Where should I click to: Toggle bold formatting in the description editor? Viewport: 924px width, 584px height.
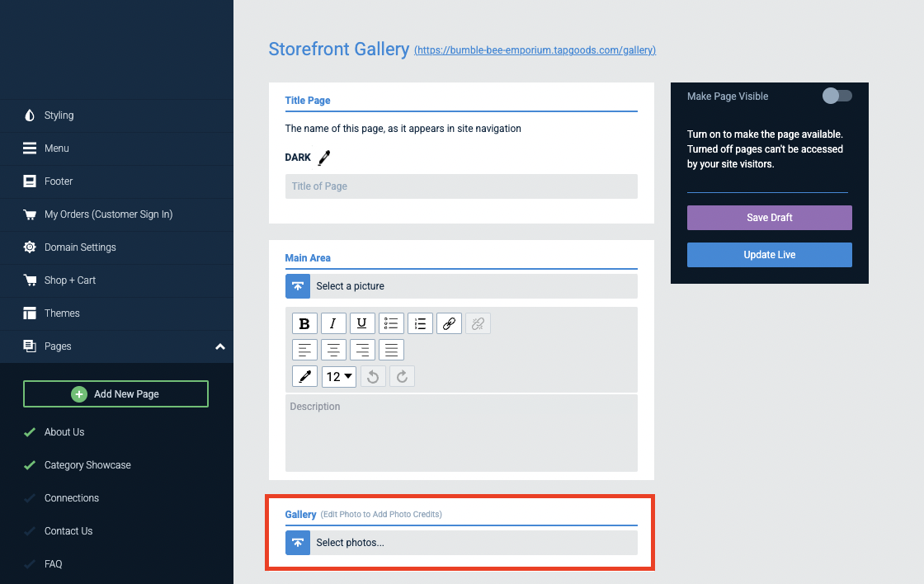point(304,323)
